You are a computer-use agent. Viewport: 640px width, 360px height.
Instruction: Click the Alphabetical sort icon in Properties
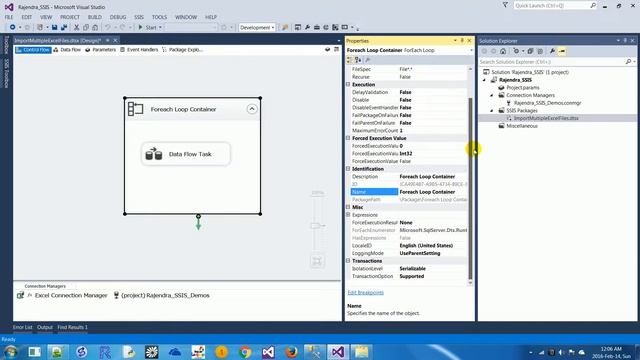pos(358,60)
